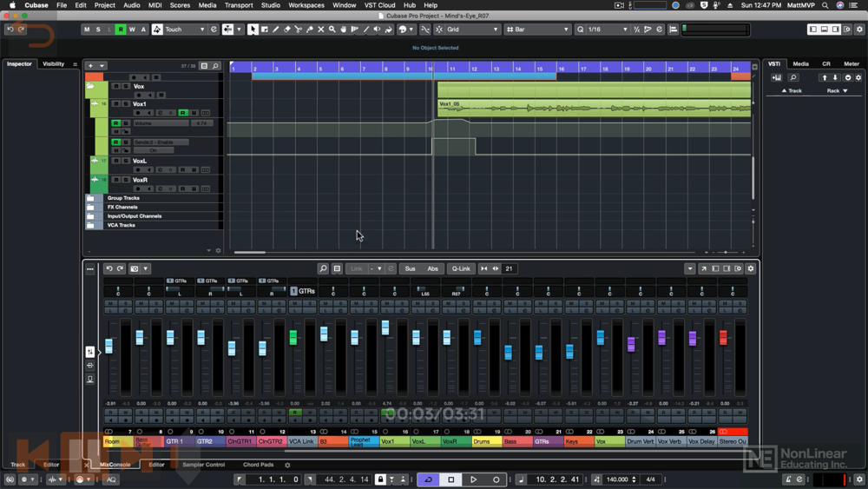This screenshot has width=868, height=489.
Task: Open the Rack dropdown in VSTi panel
Action: click(x=838, y=90)
